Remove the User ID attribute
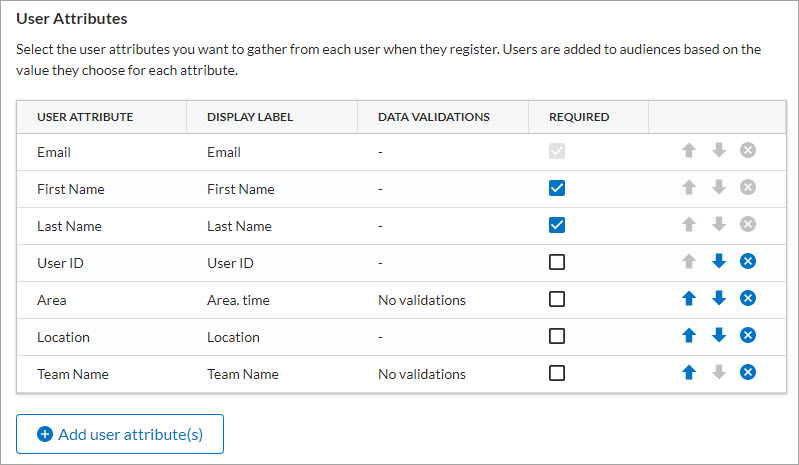 pyautogui.click(x=748, y=262)
